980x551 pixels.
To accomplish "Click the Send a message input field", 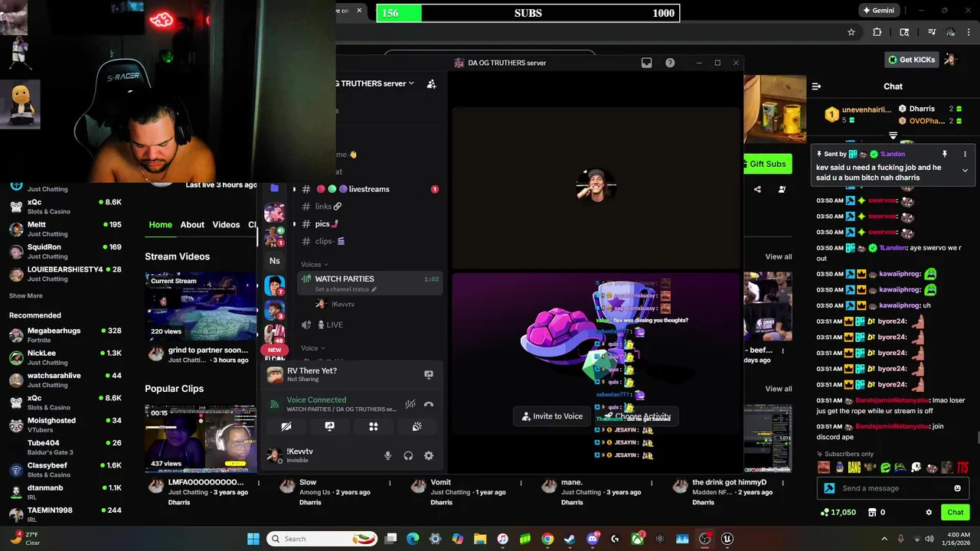I will [x=892, y=488].
